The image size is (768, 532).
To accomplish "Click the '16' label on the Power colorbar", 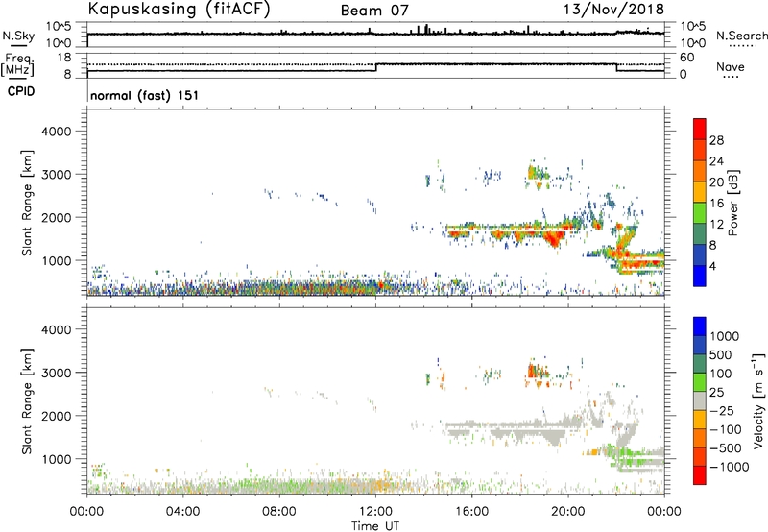I will (x=716, y=204).
